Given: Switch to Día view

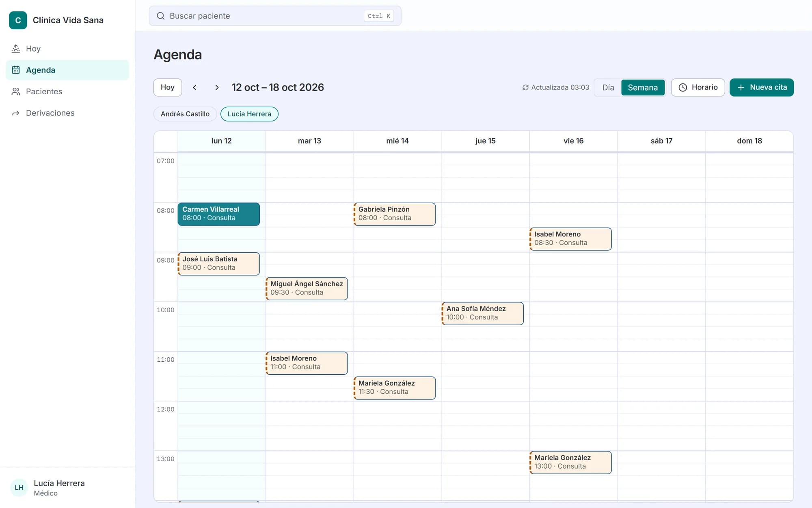Looking at the screenshot, I should point(608,87).
